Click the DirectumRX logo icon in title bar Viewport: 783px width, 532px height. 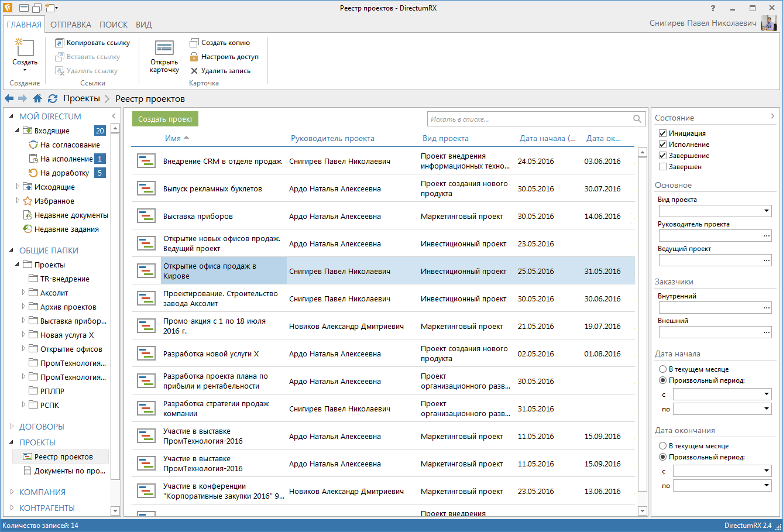point(8,8)
